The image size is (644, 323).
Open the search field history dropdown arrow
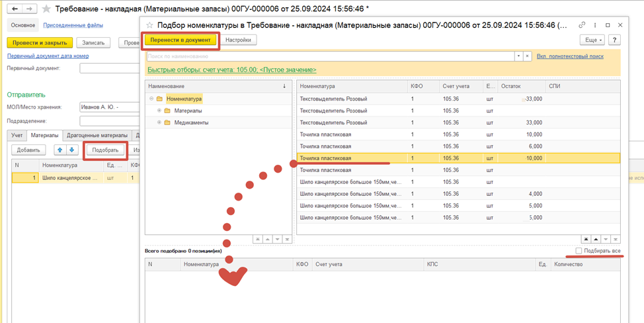pos(519,56)
